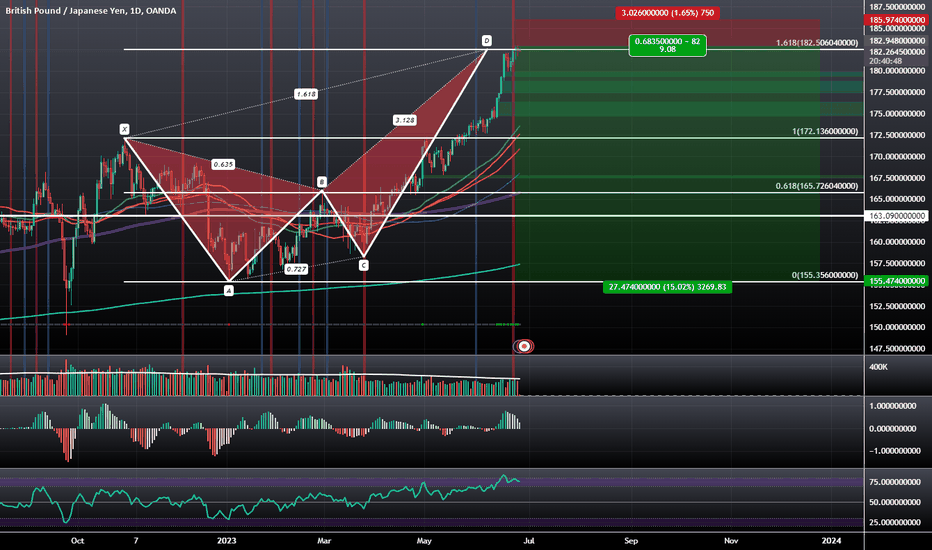Click the economic event marker icon below chart
The image size is (932, 550).
click(x=524, y=346)
